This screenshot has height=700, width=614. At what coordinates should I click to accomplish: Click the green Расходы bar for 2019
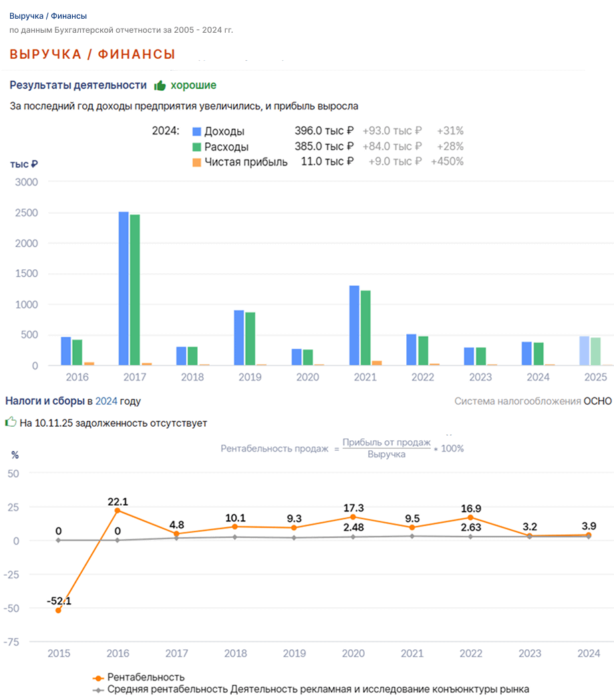point(250,339)
